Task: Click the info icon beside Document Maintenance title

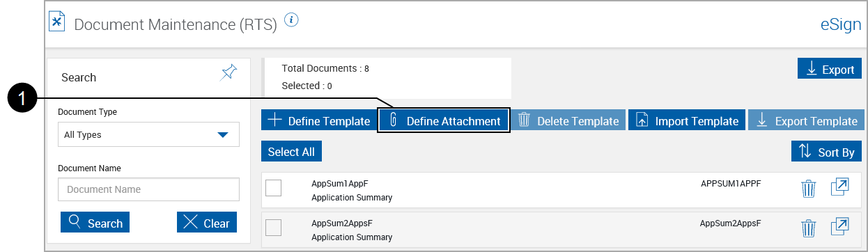Action: coord(292,19)
